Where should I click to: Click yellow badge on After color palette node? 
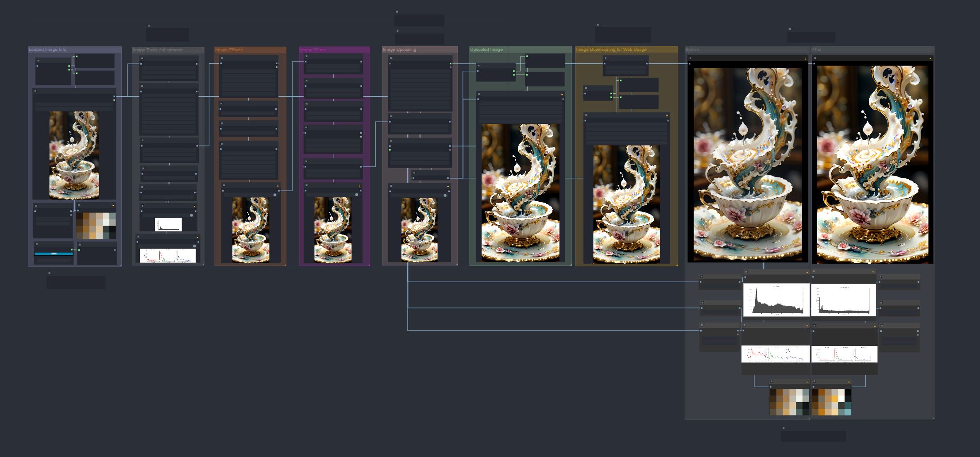tap(849, 382)
